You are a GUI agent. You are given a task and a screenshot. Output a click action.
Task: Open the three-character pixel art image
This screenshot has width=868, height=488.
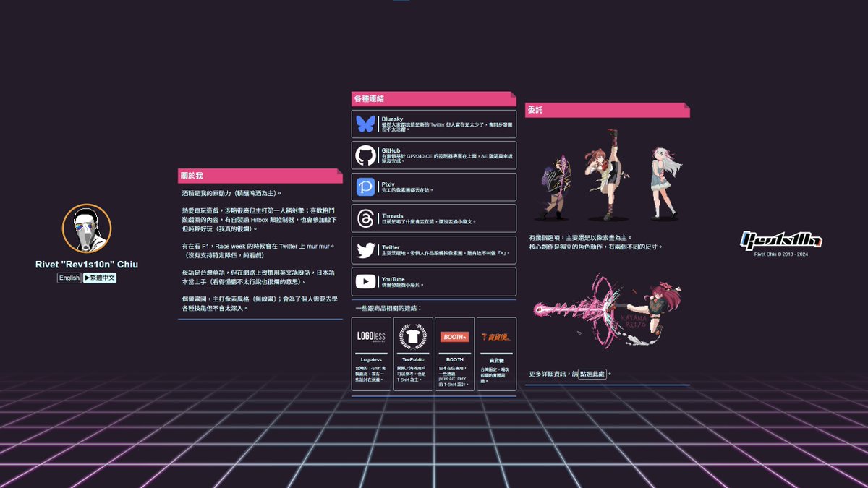[608, 175]
